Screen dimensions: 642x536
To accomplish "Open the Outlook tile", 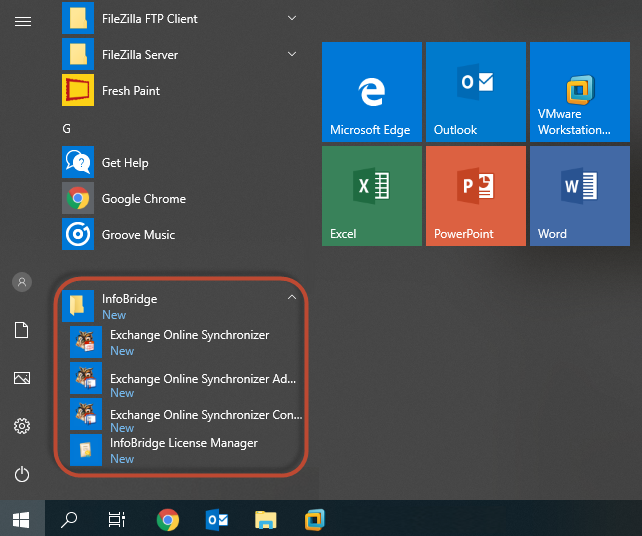I will click(476, 92).
